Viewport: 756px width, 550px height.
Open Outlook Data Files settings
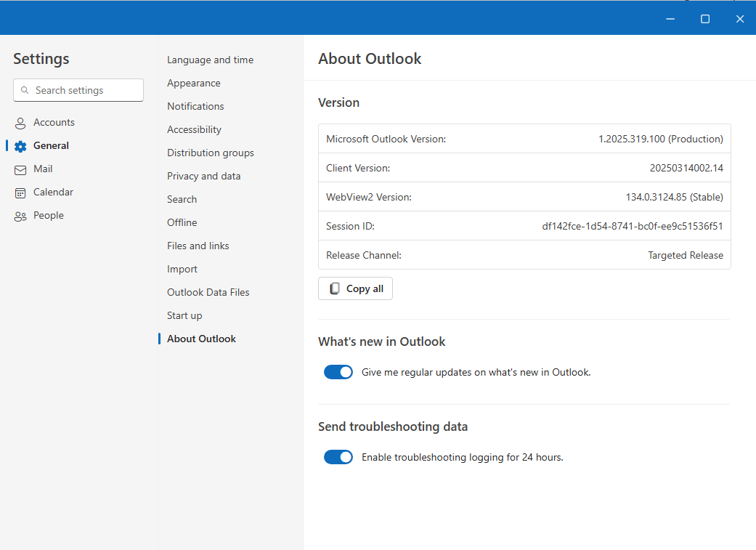(x=208, y=292)
